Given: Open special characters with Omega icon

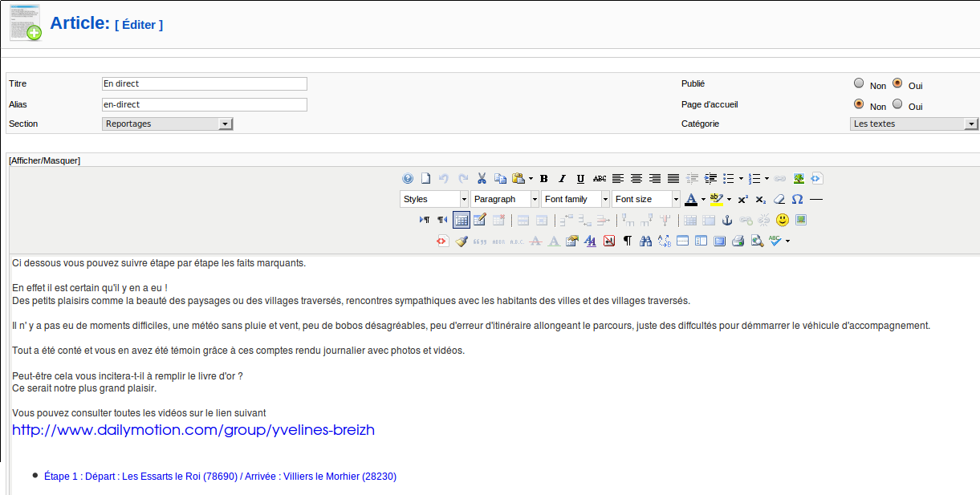Looking at the screenshot, I should click(797, 199).
